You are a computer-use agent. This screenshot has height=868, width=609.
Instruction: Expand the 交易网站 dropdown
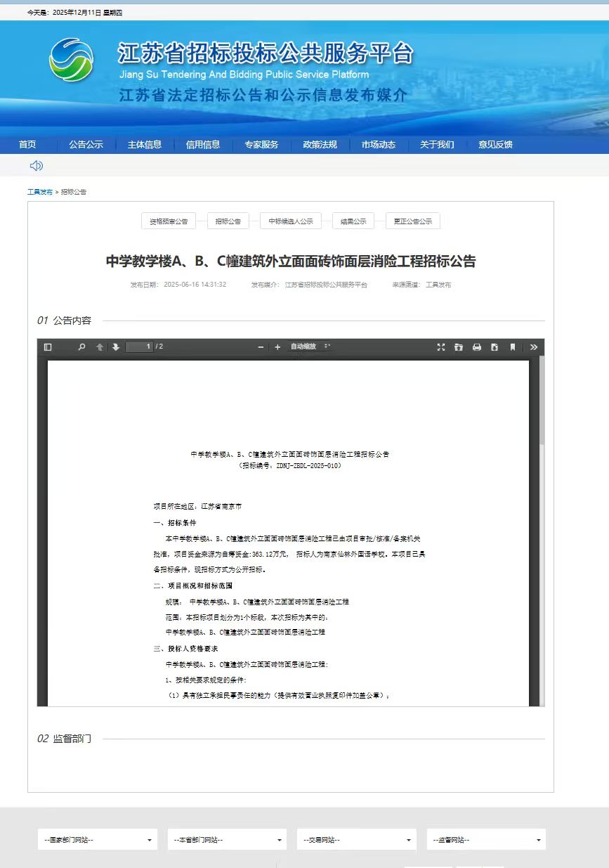pos(356,840)
